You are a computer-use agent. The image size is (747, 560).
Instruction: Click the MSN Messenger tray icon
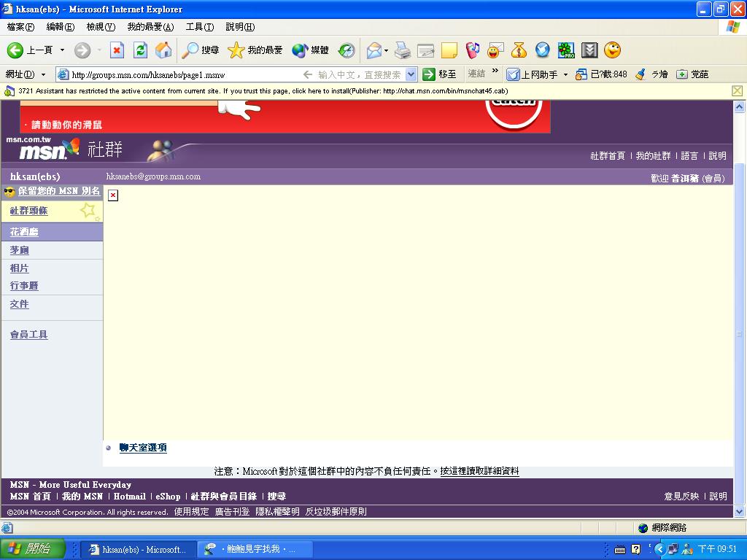pos(687,549)
